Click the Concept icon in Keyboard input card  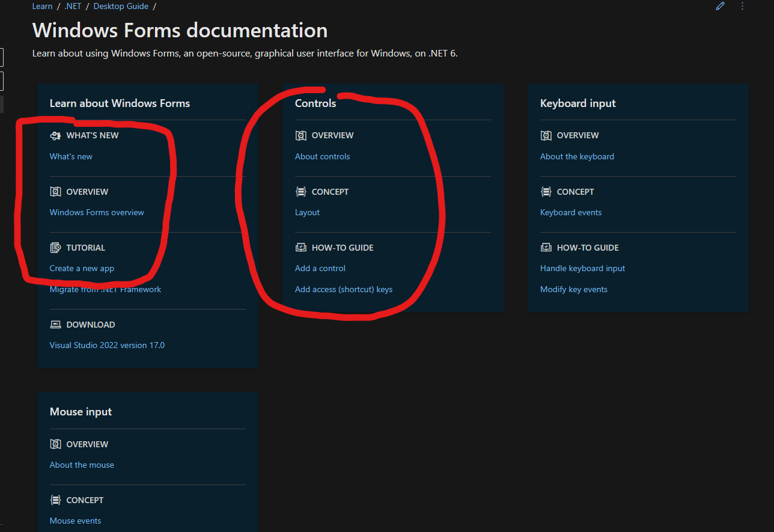point(546,192)
